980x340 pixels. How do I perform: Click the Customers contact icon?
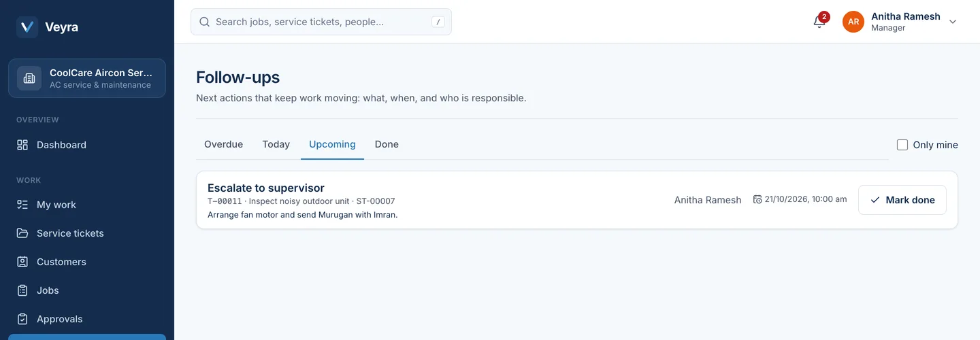22,262
